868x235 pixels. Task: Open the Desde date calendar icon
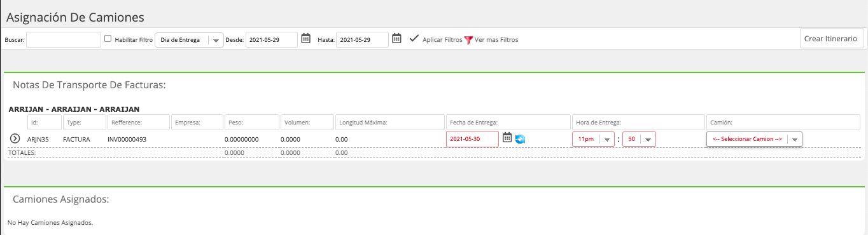coord(305,39)
